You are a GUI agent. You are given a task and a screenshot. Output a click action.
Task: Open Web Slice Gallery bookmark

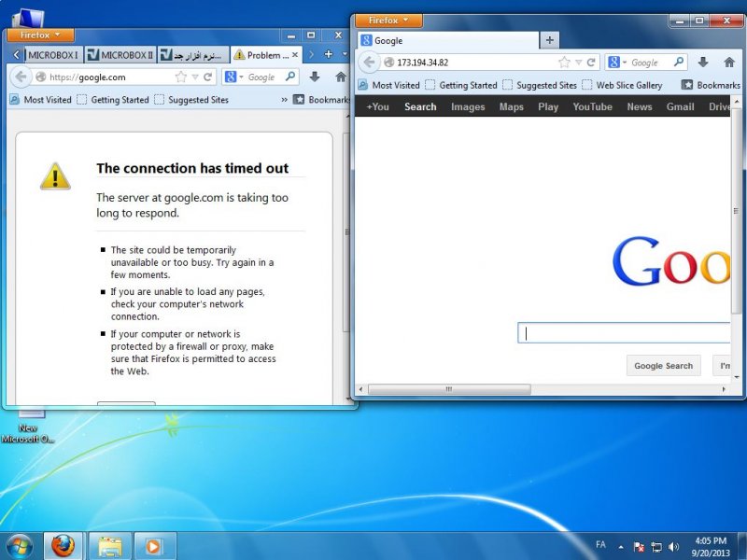tap(623, 85)
